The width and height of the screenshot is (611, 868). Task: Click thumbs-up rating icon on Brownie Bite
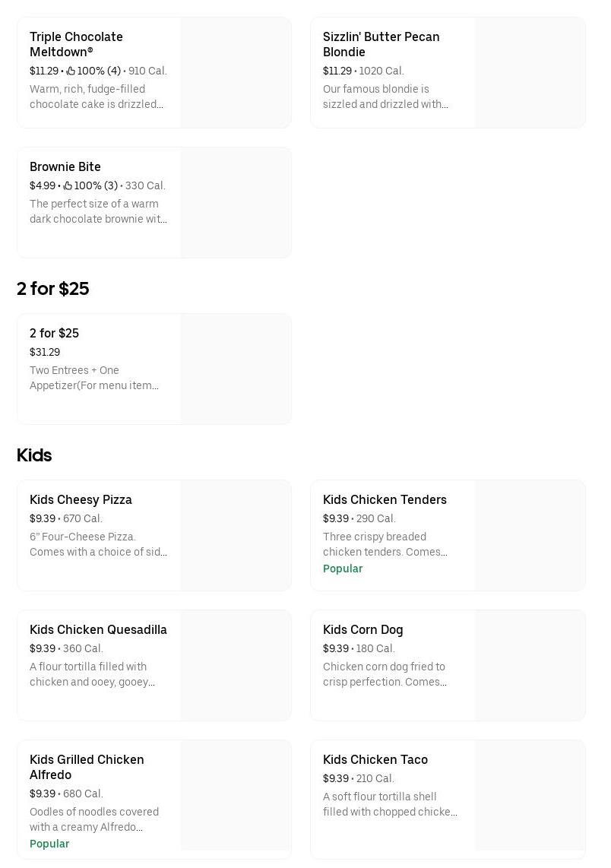(x=68, y=186)
